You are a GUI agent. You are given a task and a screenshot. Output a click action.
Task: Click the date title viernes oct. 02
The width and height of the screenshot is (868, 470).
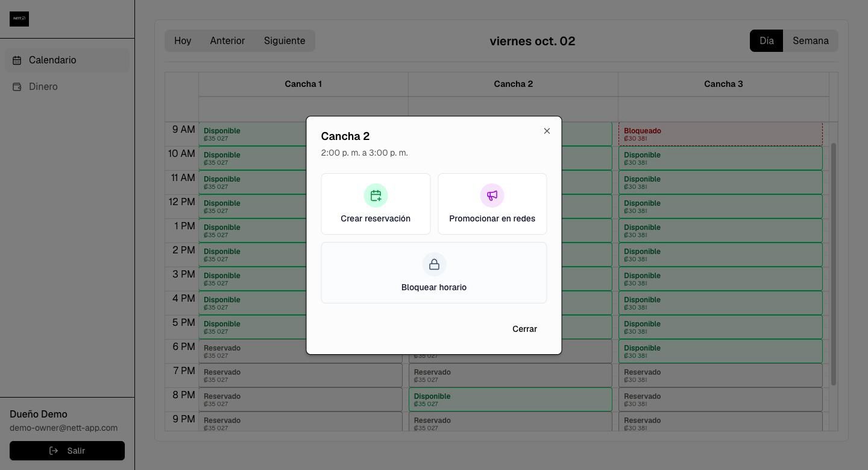(x=532, y=41)
